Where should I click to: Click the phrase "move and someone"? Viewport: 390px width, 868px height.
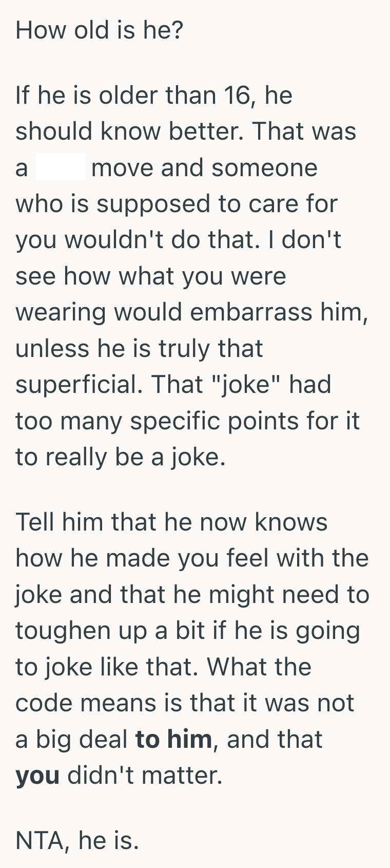[204, 167]
